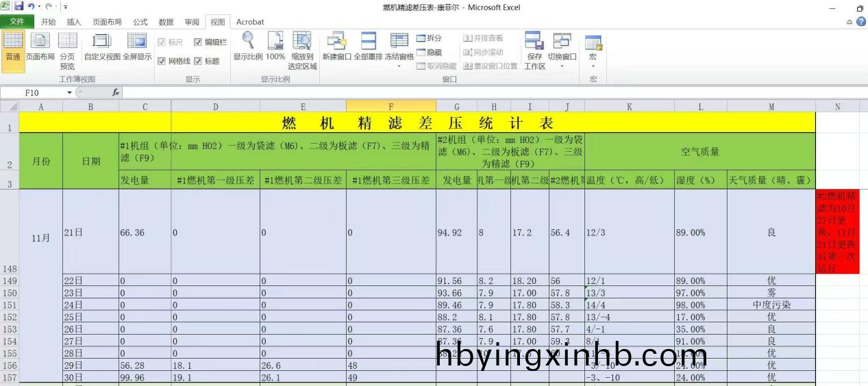The image size is (868, 386).
Task: Click the 月份 header cell
Action: click(41, 161)
